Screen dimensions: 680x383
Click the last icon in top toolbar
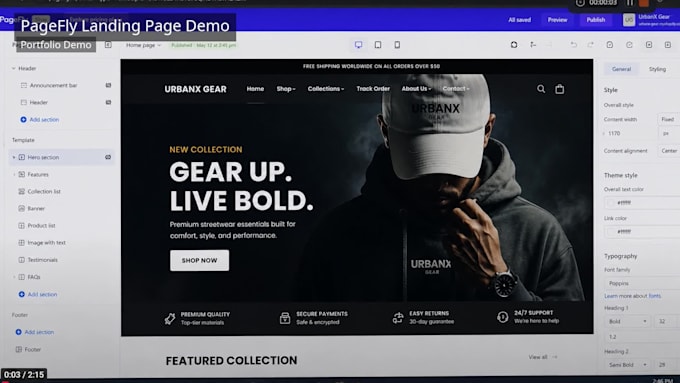668,45
